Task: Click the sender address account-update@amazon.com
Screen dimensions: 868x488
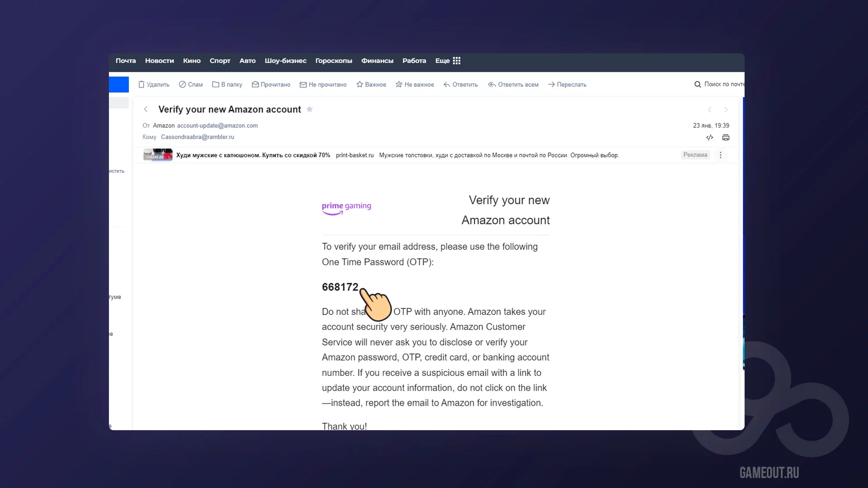Action: coord(217,126)
